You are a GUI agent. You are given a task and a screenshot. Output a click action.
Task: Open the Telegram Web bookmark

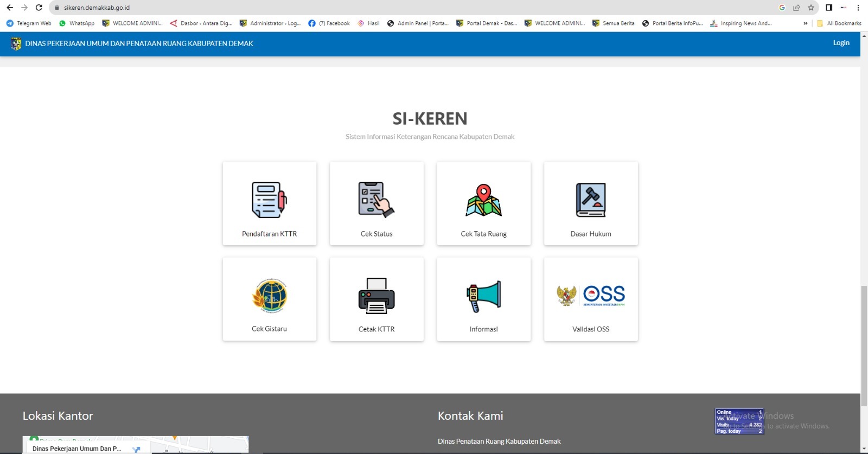point(29,23)
